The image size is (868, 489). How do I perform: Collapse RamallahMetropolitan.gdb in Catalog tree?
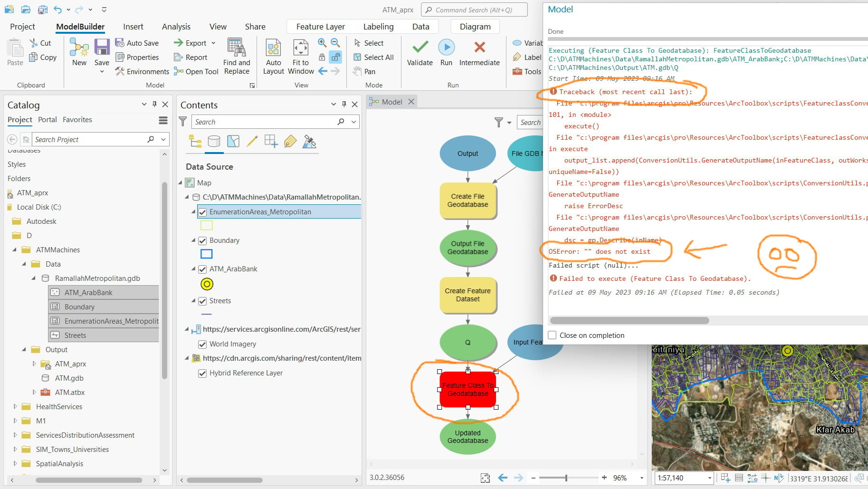34,278
